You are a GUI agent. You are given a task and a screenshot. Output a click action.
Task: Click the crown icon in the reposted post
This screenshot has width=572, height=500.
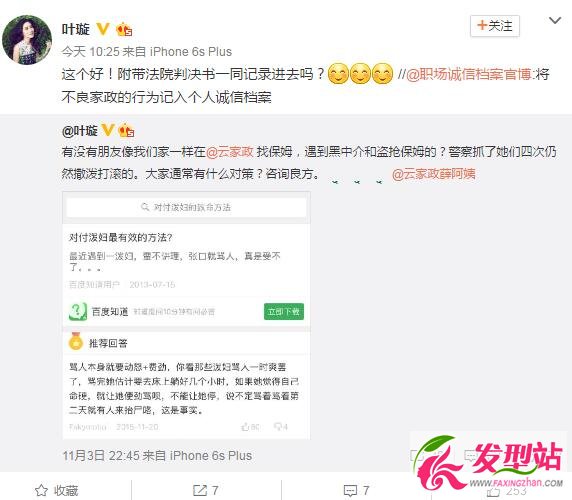click(x=126, y=130)
